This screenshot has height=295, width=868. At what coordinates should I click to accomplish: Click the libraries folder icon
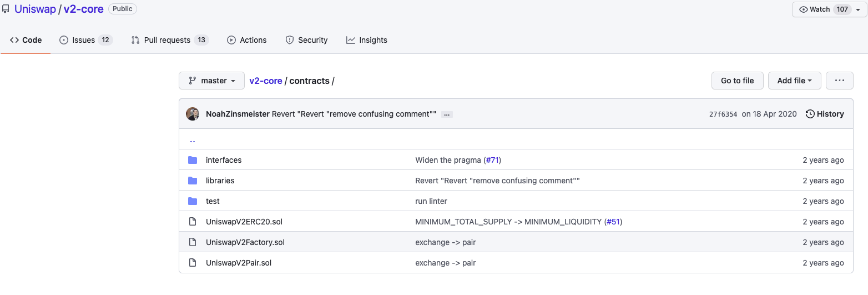coord(193,181)
